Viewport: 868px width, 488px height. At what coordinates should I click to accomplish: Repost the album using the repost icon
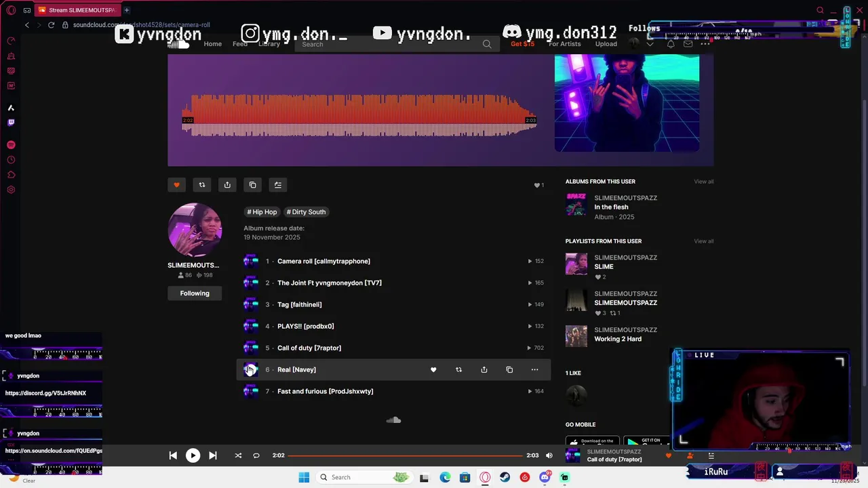[202, 185]
